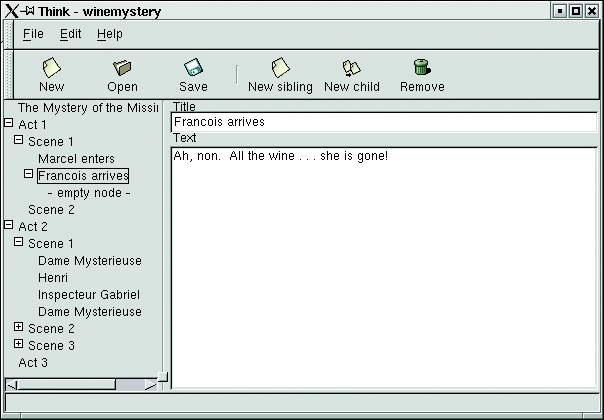Open the window menu icon in title bar
Image resolution: width=604 pixels, height=420 pixels.
(10, 10)
